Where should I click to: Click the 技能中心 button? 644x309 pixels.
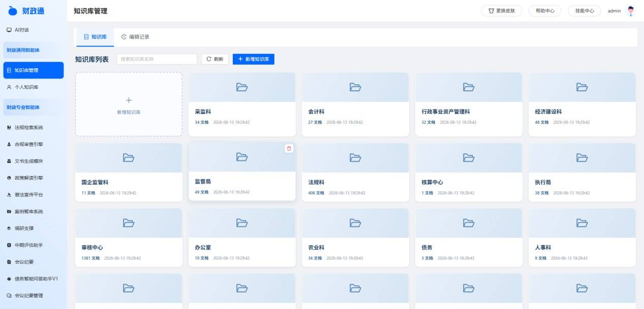click(585, 11)
